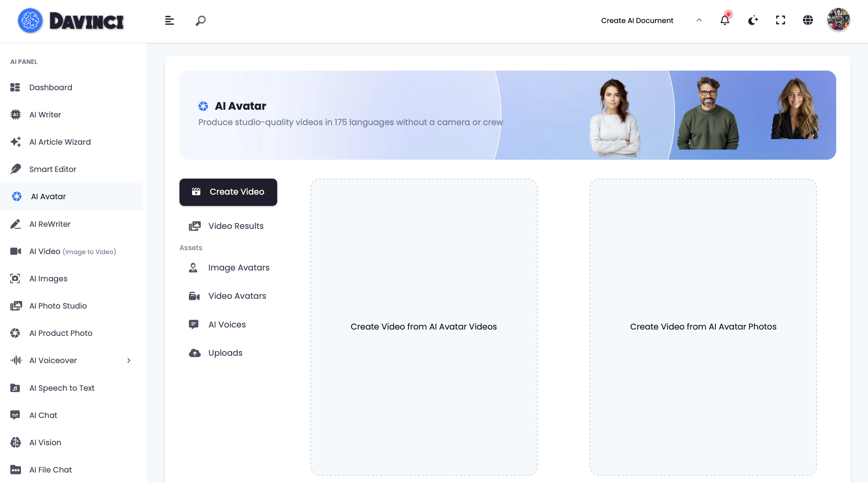
Task: Expand AI Voiceover submenu arrow
Action: click(129, 360)
